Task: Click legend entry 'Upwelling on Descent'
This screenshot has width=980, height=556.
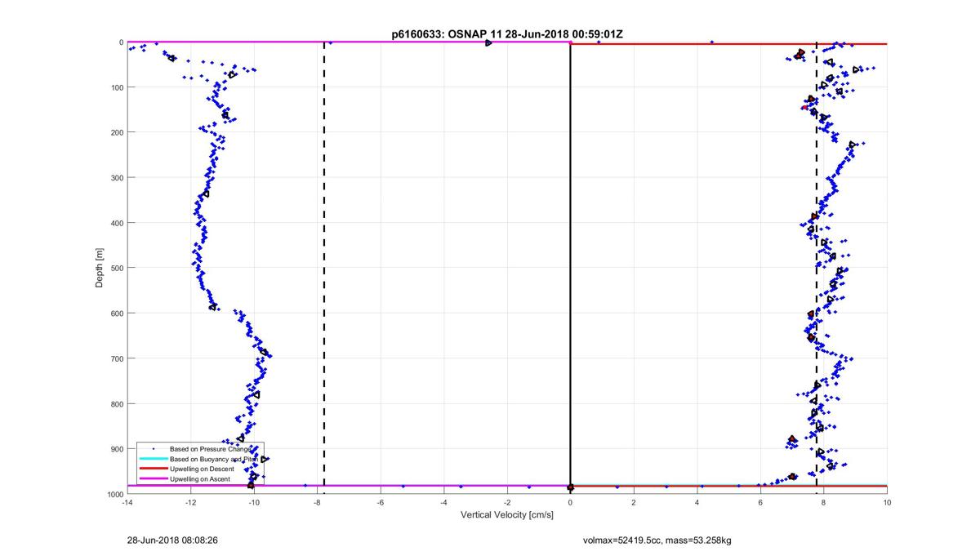Action: [x=202, y=469]
